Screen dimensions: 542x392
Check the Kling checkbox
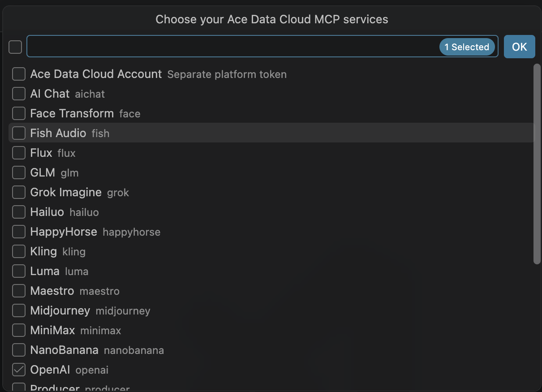[18, 251]
